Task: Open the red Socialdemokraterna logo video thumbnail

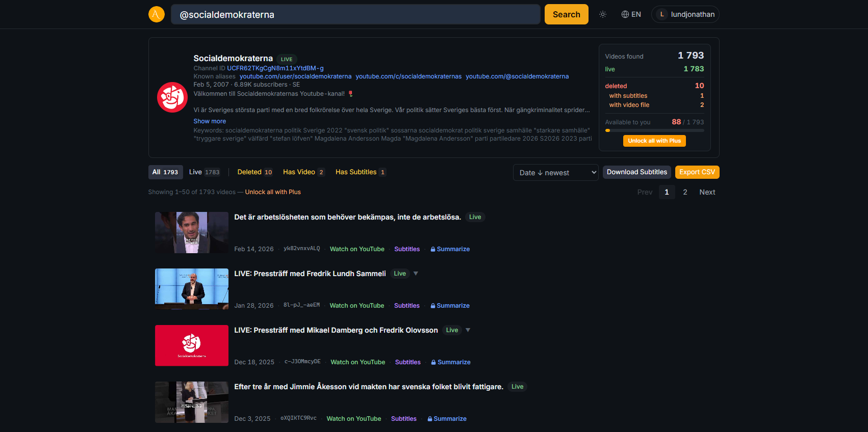Action: click(x=192, y=345)
